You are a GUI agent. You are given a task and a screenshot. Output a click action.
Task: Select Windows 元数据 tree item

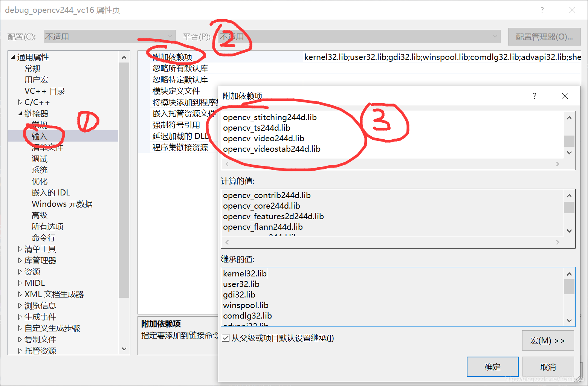tap(62, 204)
